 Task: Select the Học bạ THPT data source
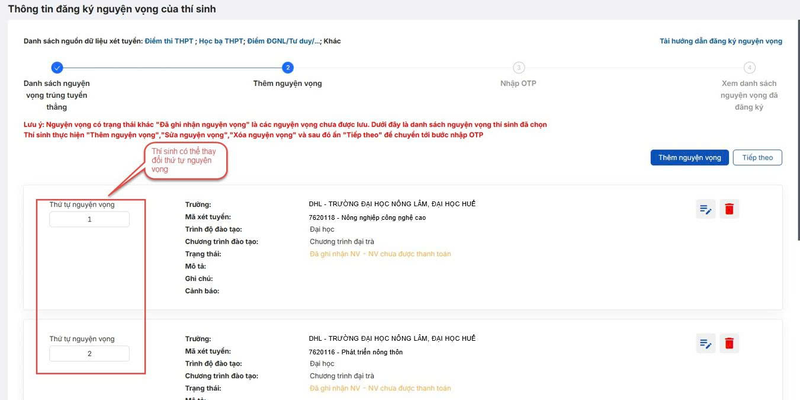220,41
